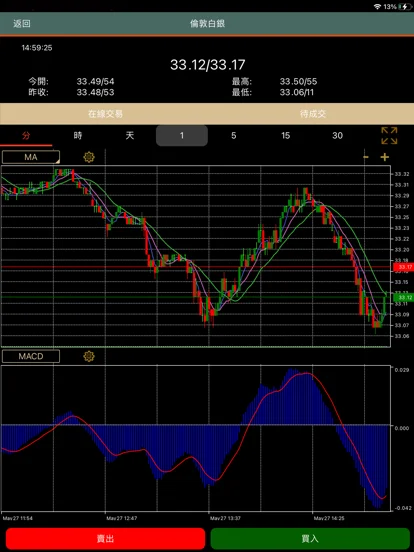Choose the 30-minute interval option
414x552 pixels.
pos(337,136)
